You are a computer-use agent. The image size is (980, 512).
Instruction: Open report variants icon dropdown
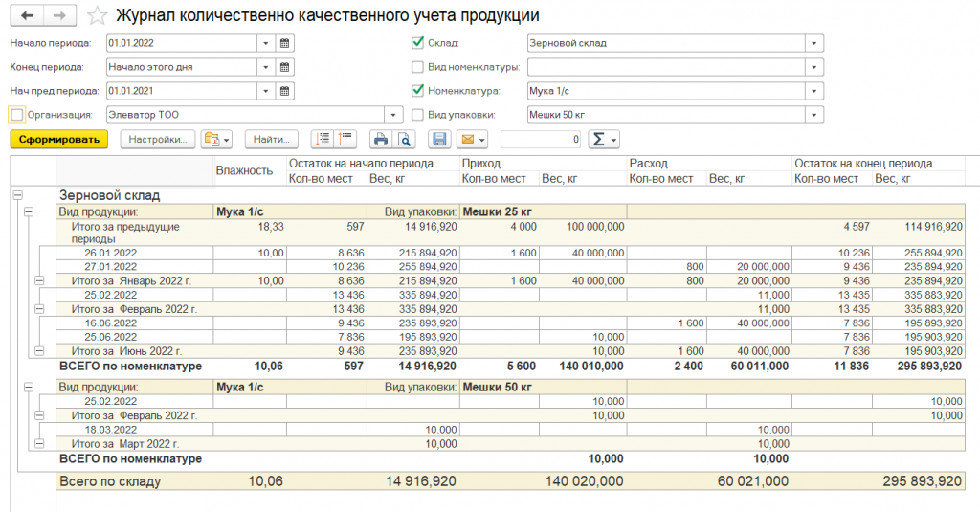click(x=217, y=139)
